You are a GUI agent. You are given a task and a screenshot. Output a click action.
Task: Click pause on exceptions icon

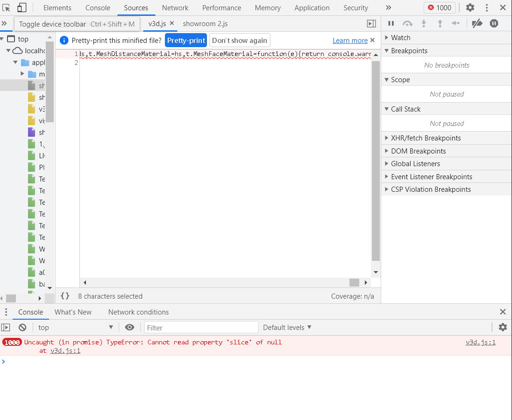494,23
